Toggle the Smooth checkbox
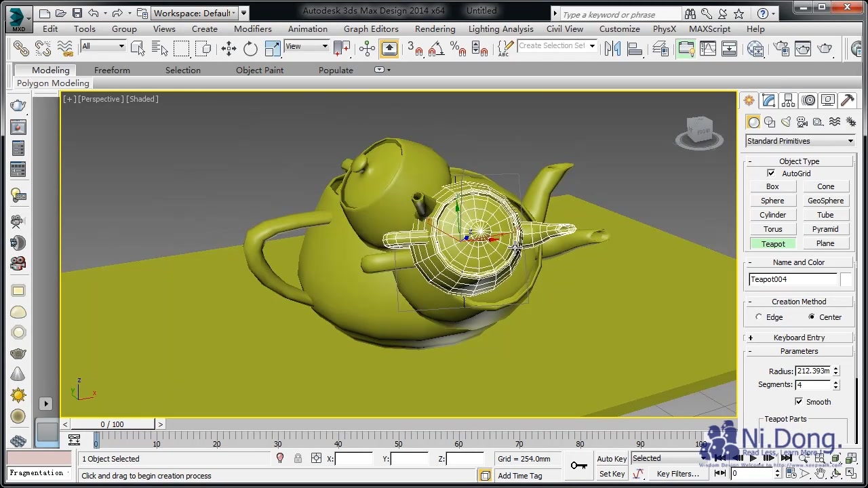 pyautogui.click(x=799, y=402)
